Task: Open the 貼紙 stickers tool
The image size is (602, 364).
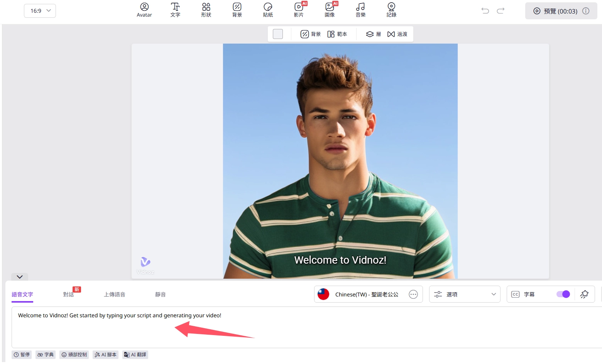Action: (268, 10)
